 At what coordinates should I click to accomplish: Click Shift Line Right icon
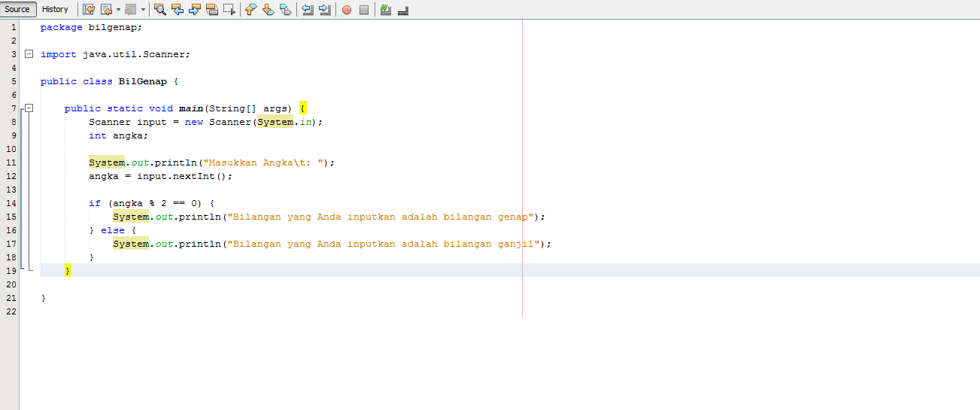point(324,10)
